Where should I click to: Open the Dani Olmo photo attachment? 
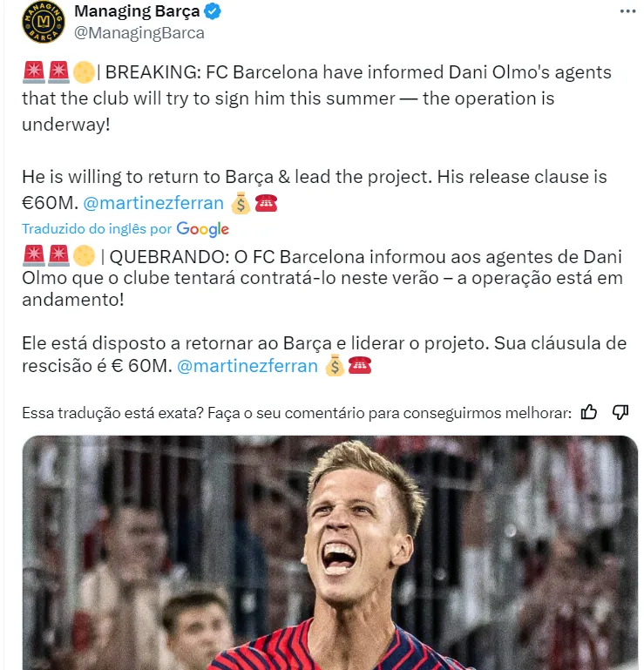(330, 552)
